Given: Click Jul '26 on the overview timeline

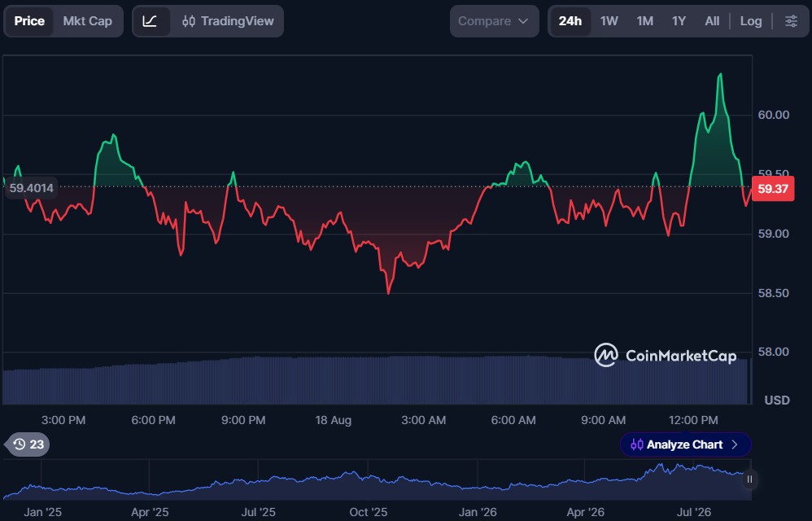Looking at the screenshot, I should (x=694, y=512).
